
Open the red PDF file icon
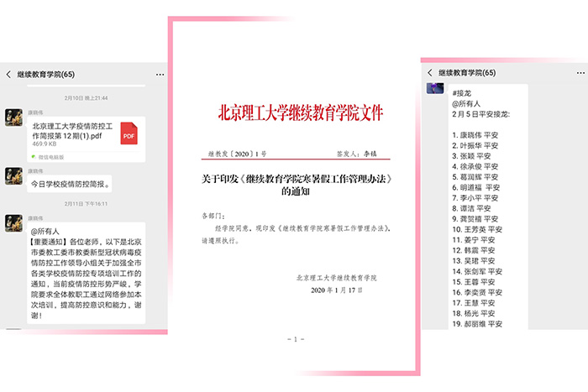[129, 133]
